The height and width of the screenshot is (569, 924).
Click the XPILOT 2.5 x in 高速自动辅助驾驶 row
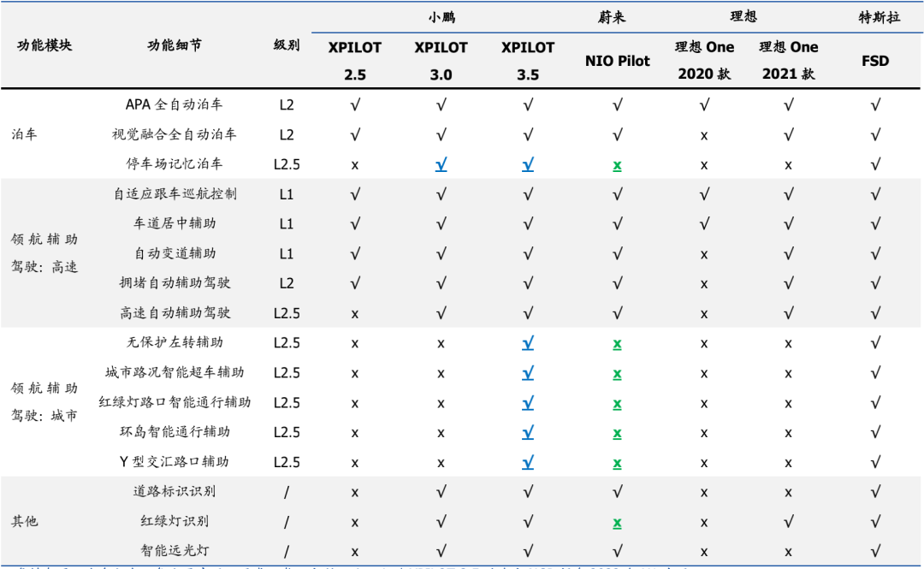[355, 314]
